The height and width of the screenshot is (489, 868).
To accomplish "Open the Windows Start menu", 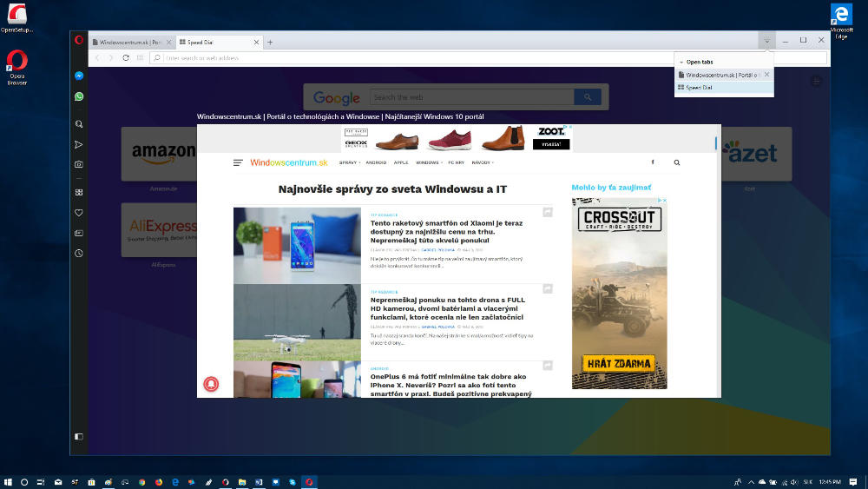I will 8,482.
